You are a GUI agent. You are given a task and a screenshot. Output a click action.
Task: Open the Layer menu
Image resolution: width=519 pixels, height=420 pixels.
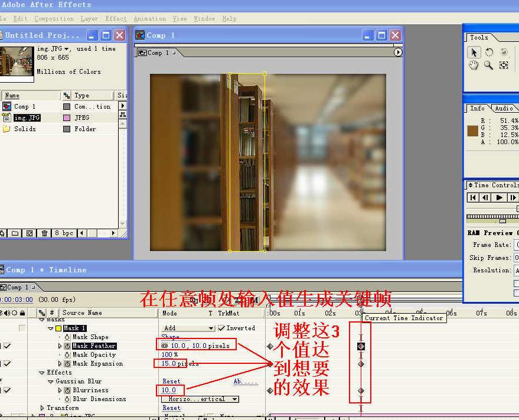pyautogui.click(x=89, y=19)
